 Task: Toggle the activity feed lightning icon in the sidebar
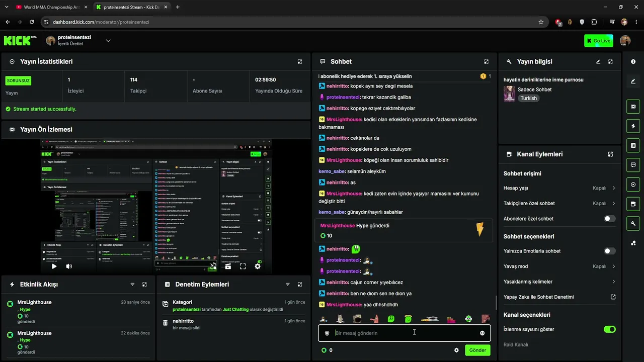click(633, 126)
